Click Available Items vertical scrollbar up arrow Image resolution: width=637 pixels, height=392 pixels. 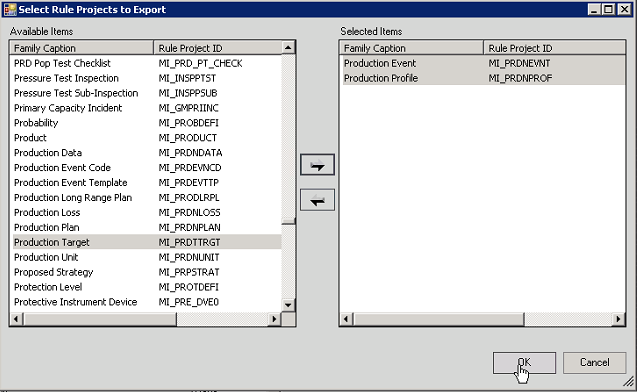click(x=288, y=48)
